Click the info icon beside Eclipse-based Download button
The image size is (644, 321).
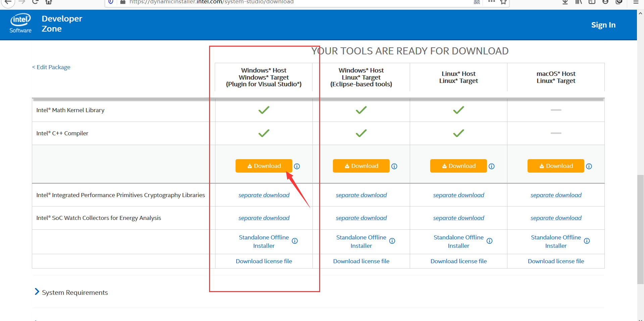(x=394, y=166)
